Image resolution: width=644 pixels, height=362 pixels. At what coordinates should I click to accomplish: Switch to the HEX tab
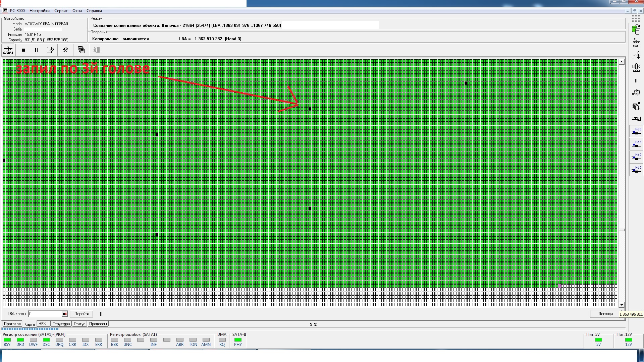[43, 324]
